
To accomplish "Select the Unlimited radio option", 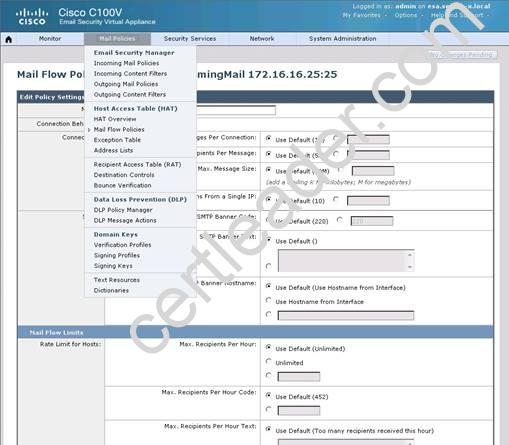I will click(268, 361).
